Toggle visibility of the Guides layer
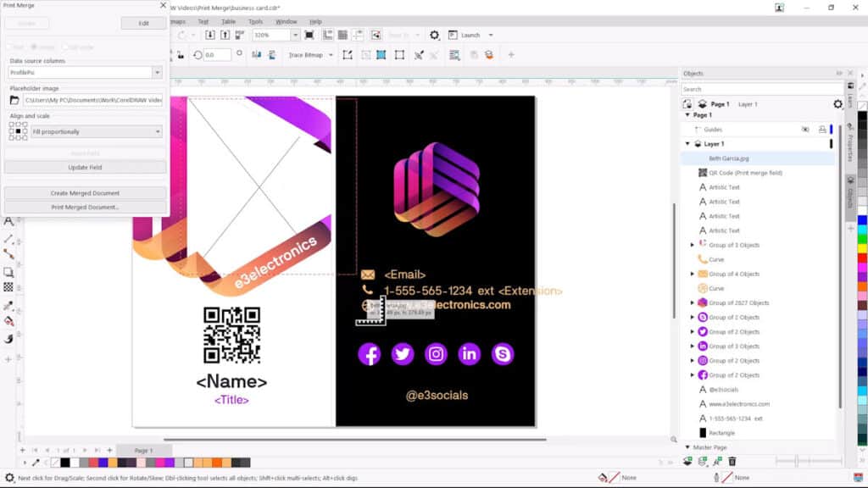Viewport: 868px width, 488px height. (805, 129)
